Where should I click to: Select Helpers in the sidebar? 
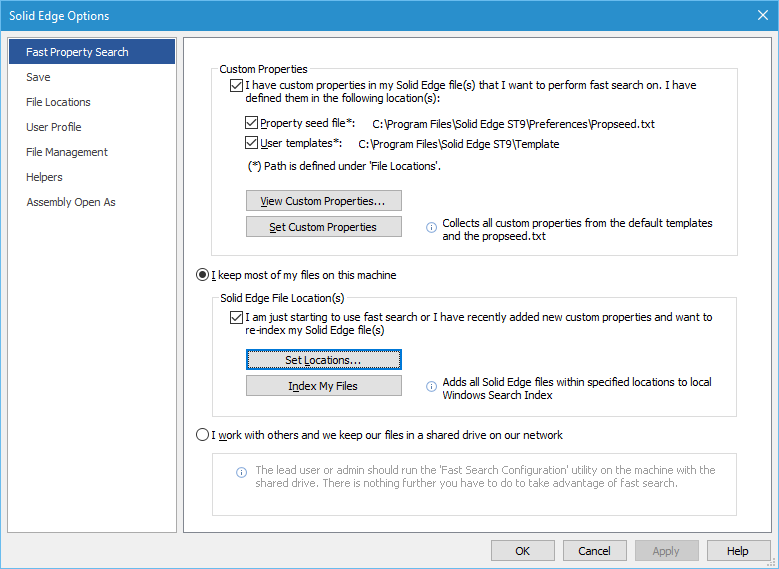point(44,177)
